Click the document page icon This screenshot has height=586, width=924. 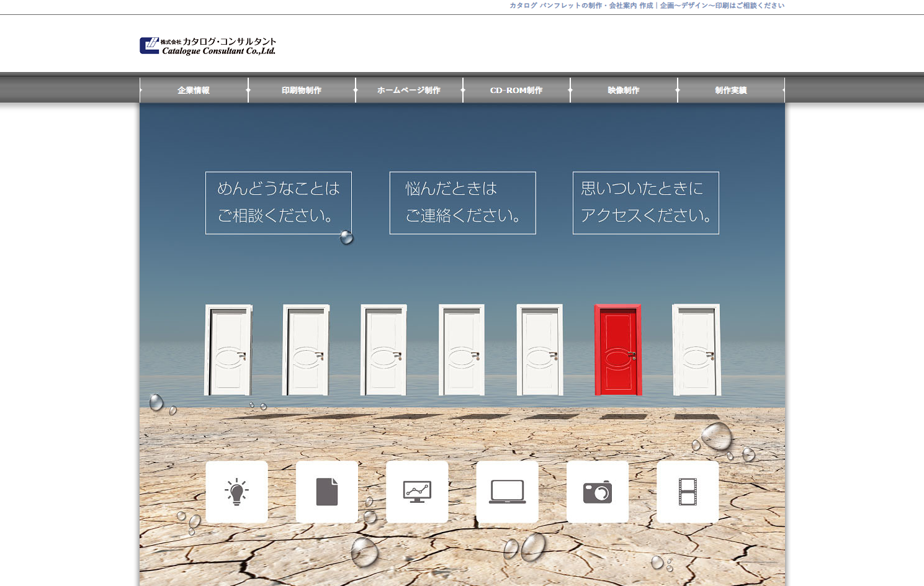click(326, 492)
